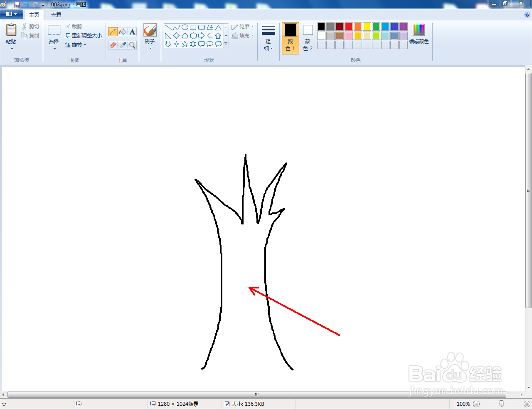The image size is (532, 409).
Task: Choose the Up arrow shape
Action: point(218,36)
